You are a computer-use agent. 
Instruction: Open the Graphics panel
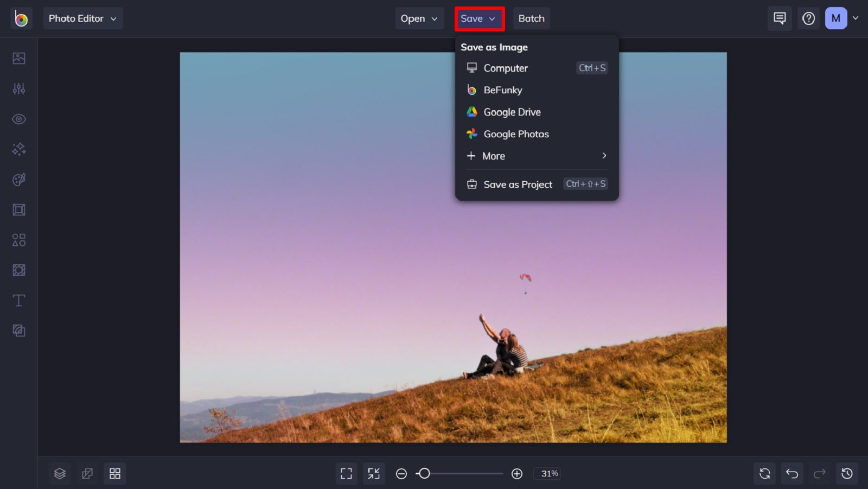(x=19, y=240)
